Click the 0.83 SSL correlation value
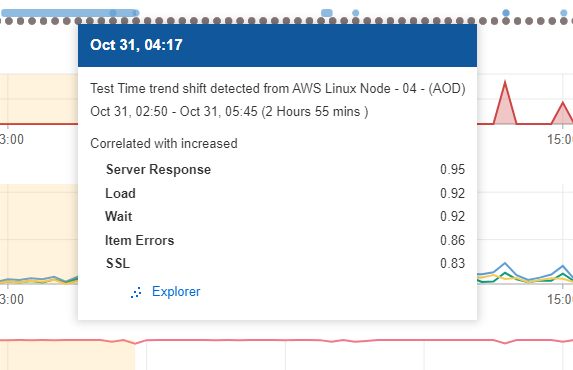The height and width of the screenshot is (370, 573). pos(452,263)
